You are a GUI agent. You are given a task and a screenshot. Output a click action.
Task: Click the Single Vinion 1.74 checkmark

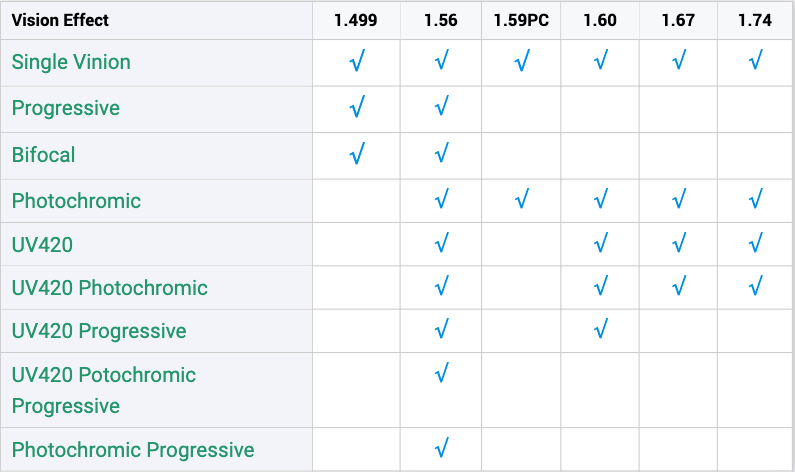(x=756, y=62)
